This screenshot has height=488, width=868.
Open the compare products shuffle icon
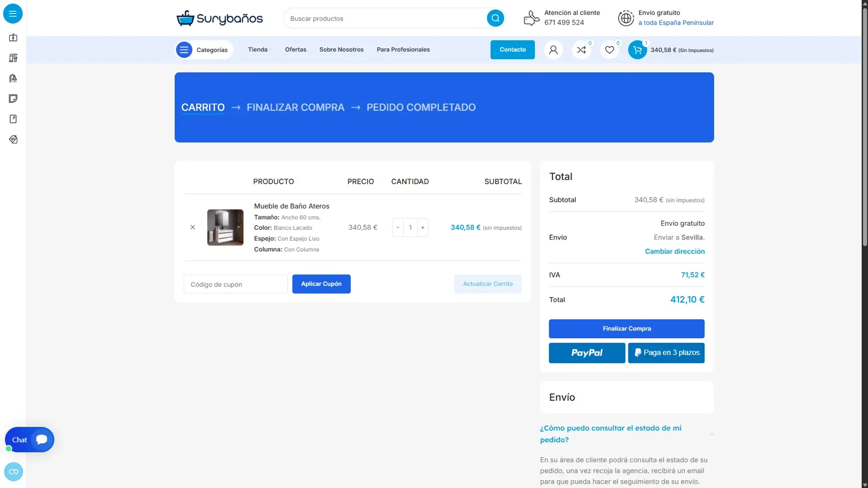pyautogui.click(x=581, y=50)
